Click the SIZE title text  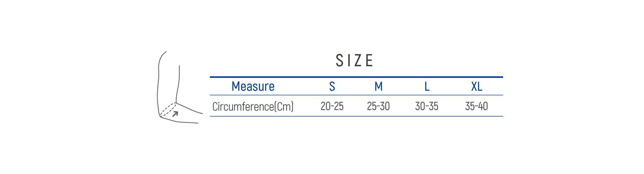pos(354,61)
